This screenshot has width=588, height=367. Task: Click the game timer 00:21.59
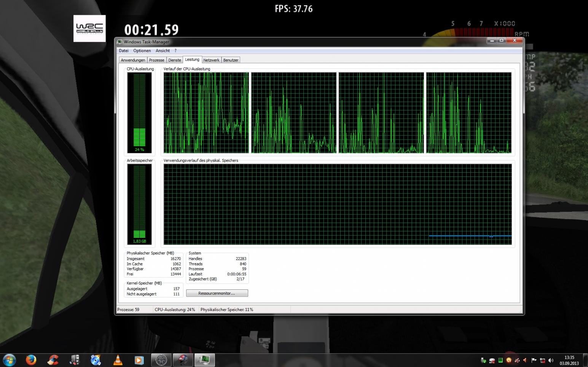click(151, 30)
